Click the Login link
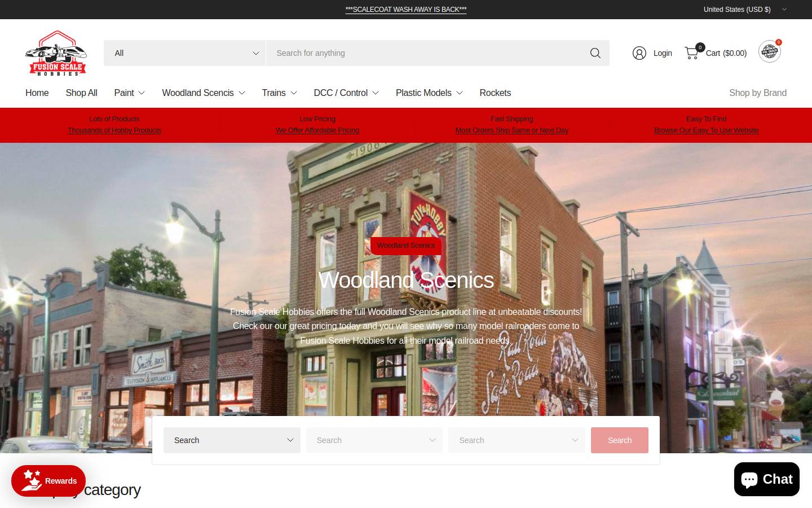Image resolution: width=812 pixels, height=508 pixels. pyautogui.click(x=663, y=53)
